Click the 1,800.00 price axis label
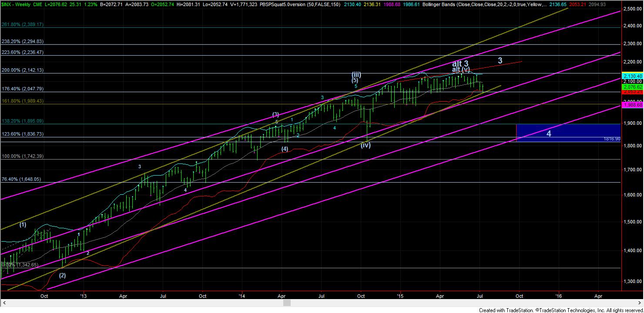Screen dimensions: 644x313 632,146
